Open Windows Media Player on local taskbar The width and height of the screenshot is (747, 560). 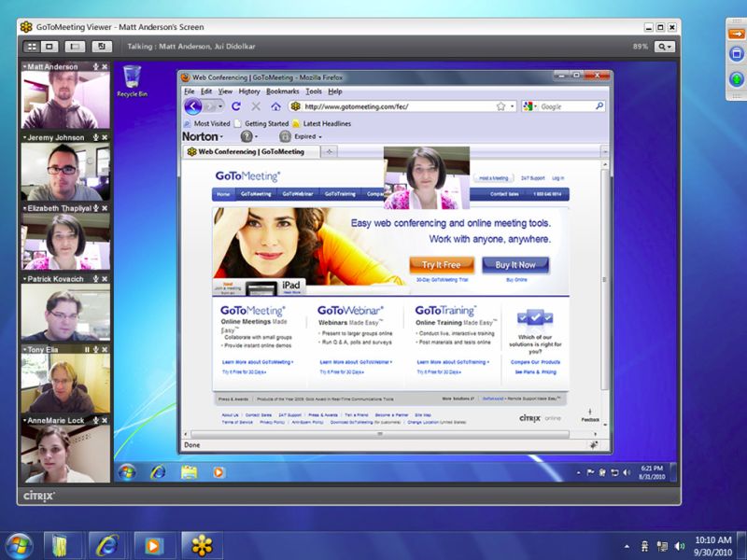(x=153, y=546)
